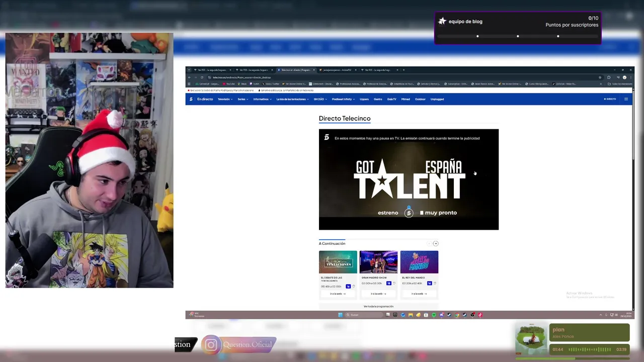This screenshot has height=362, width=644.
Task: Click Windows Start button on taskbar
Action: [x=340, y=315]
